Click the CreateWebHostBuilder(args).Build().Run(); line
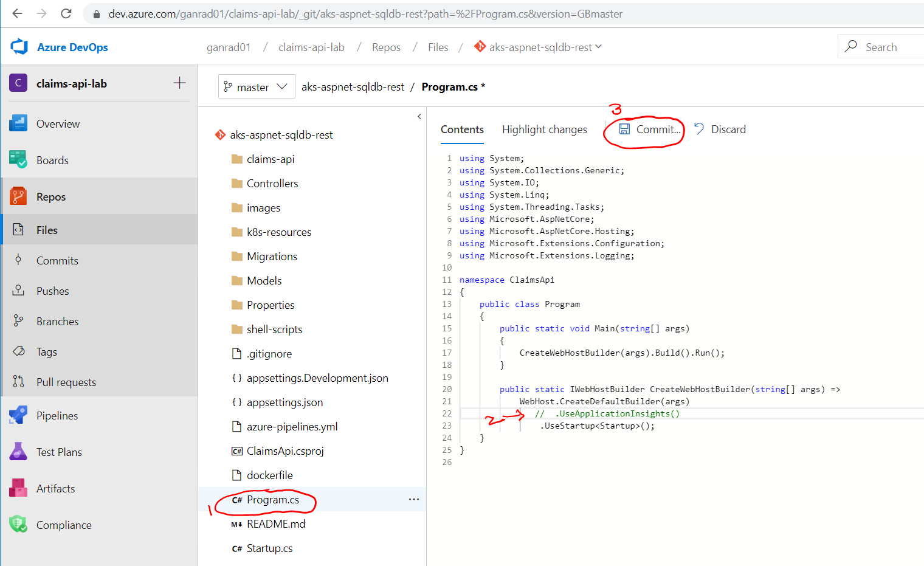924x566 pixels. coord(622,353)
